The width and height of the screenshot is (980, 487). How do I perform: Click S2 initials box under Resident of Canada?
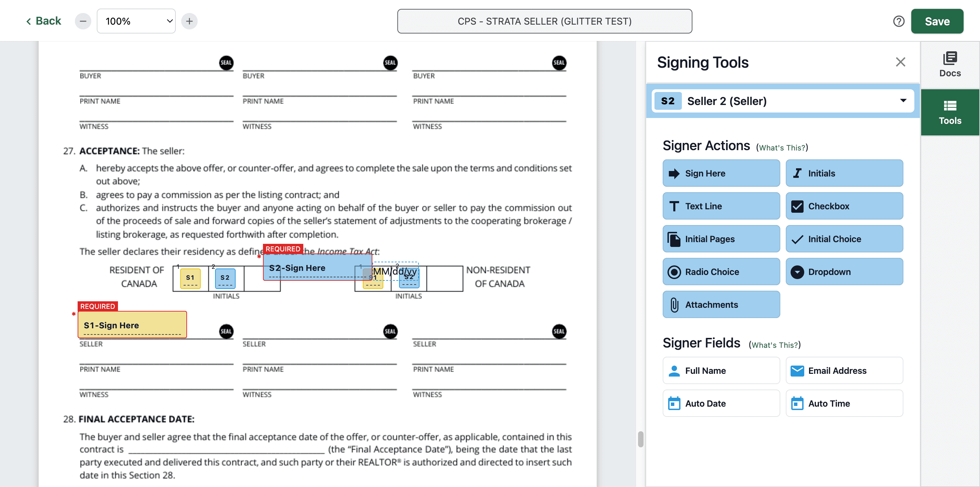225,278
